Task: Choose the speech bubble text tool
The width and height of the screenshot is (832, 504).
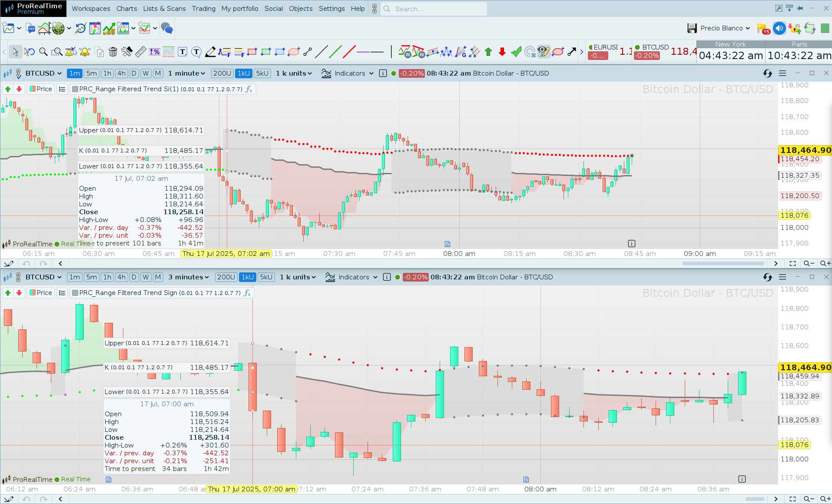Action: [196, 52]
